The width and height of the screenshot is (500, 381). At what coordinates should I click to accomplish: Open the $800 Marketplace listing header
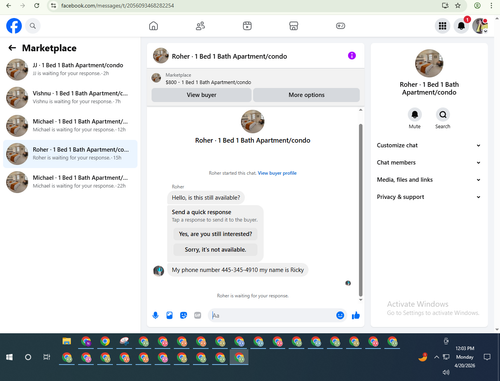[256, 79]
